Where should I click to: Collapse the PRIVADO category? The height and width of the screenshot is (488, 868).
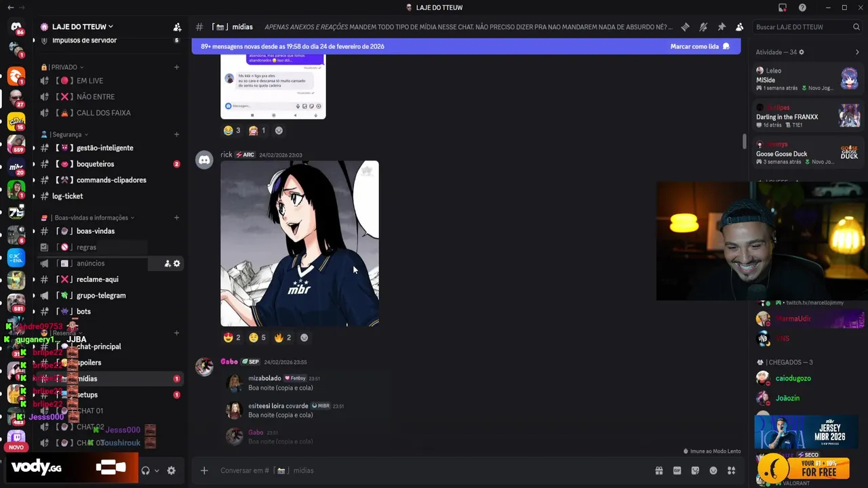62,67
